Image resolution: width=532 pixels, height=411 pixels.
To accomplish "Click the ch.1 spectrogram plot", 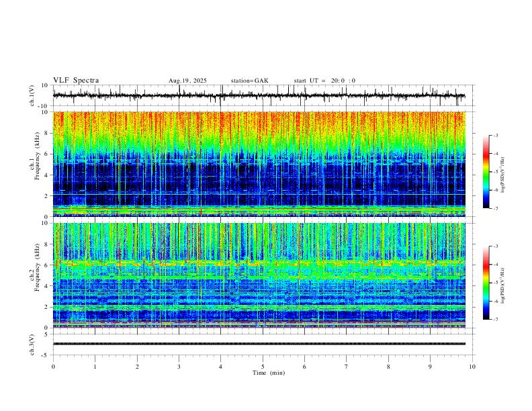I will (259, 164).
